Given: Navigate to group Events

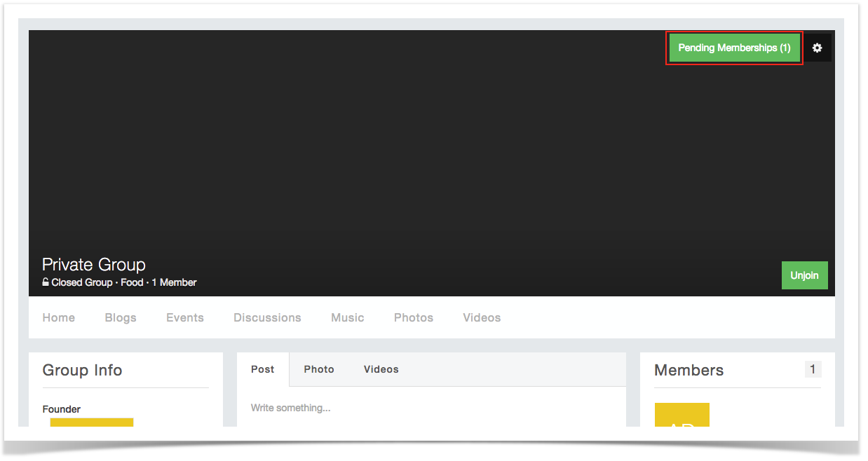Looking at the screenshot, I should click(185, 317).
